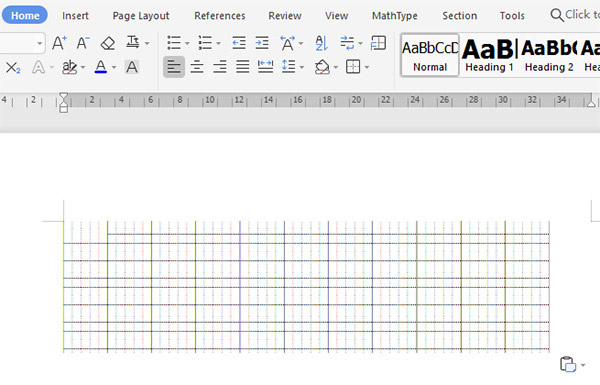
Task: Expand the line spacing dropdown arrow
Action: (x=302, y=68)
